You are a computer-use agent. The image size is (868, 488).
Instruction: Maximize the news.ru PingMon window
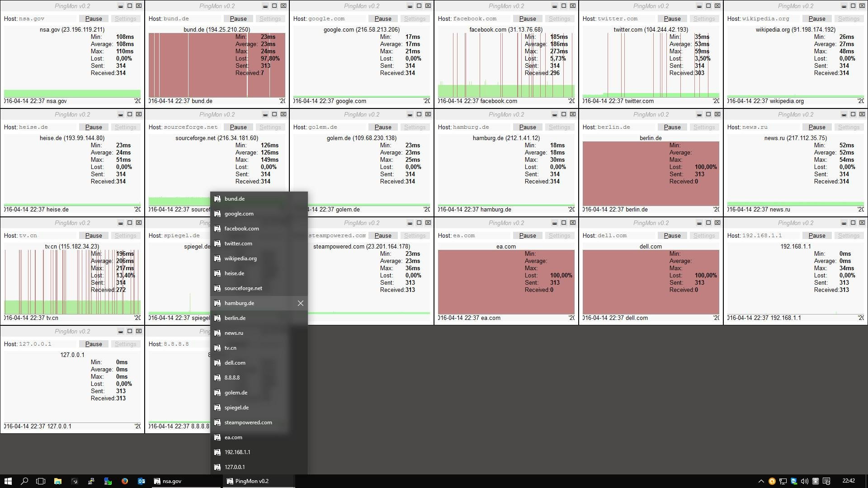[x=853, y=114]
